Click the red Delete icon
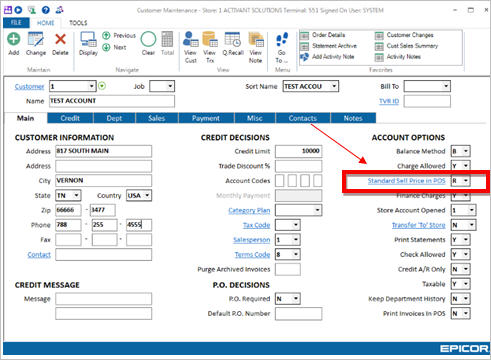Viewport: 491px width, 360px height. [60, 39]
